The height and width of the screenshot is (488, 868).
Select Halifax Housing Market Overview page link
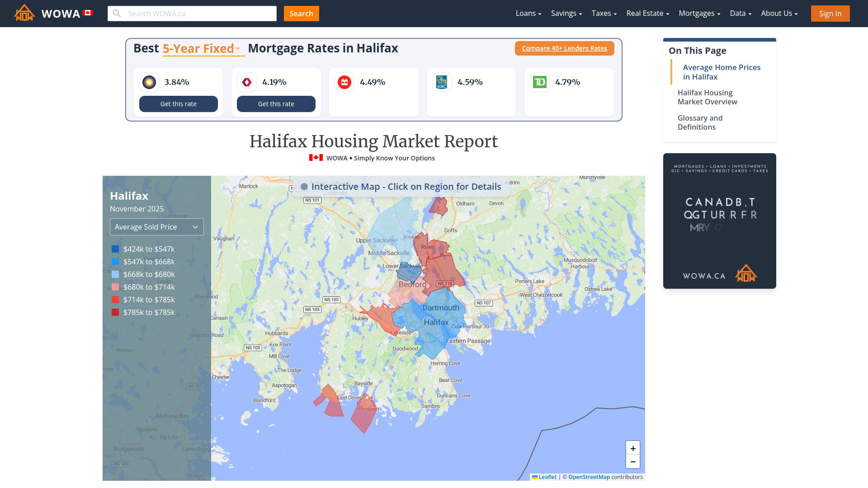pos(708,97)
